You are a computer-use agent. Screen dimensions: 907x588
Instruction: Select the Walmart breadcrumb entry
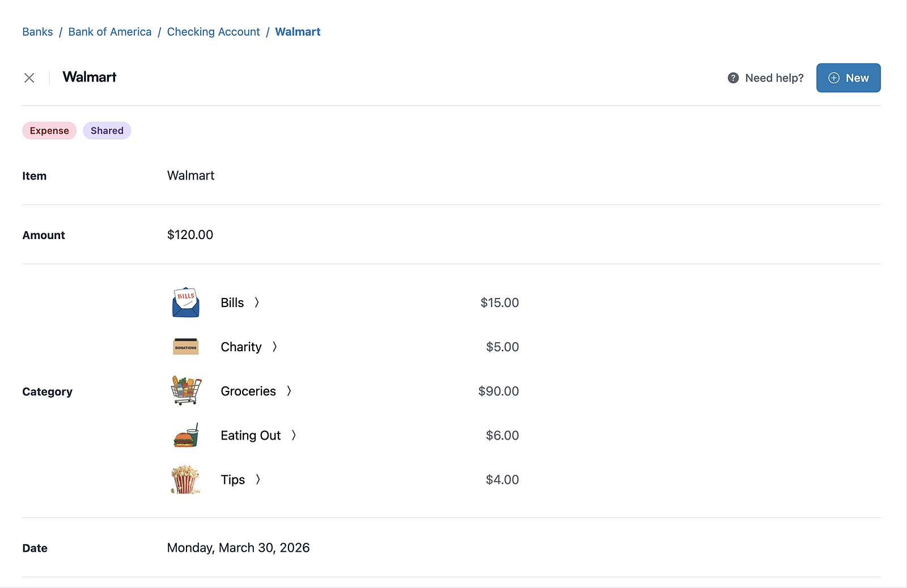[298, 32]
